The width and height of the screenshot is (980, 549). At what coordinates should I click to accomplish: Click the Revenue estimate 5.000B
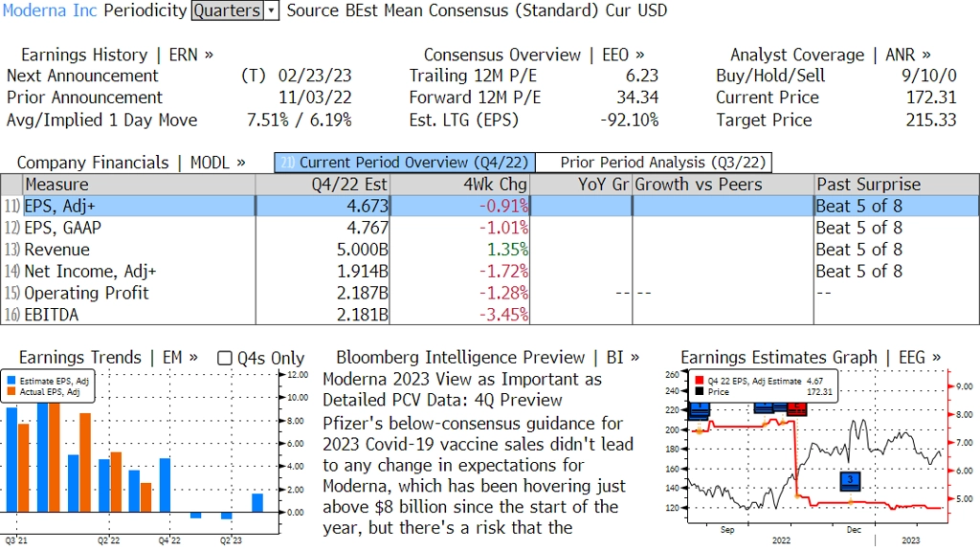pos(363,250)
